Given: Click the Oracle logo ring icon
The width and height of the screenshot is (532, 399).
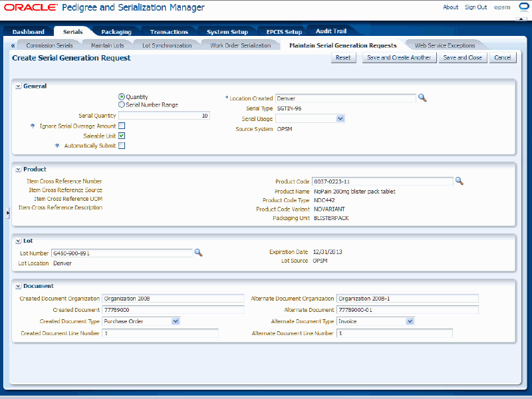Looking at the screenshot, I should tap(524, 7).
